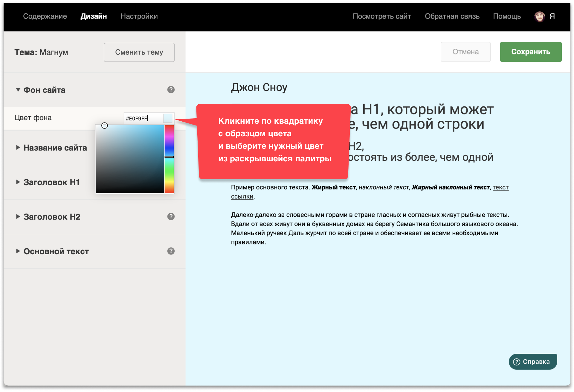Open the Посмотреть сайт link
This screenshot has height=392, width=574.
coord(382,16)
